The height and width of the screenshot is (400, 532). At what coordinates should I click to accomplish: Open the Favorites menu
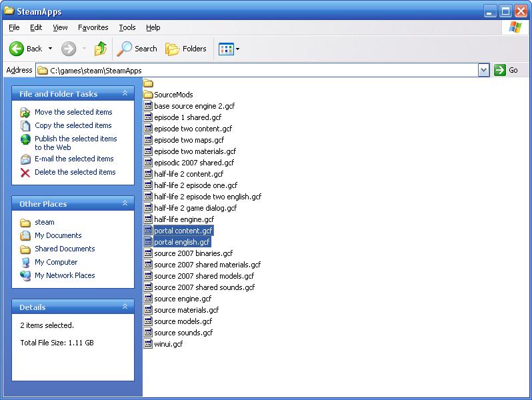pyautogui.click(x=93, y=27)
